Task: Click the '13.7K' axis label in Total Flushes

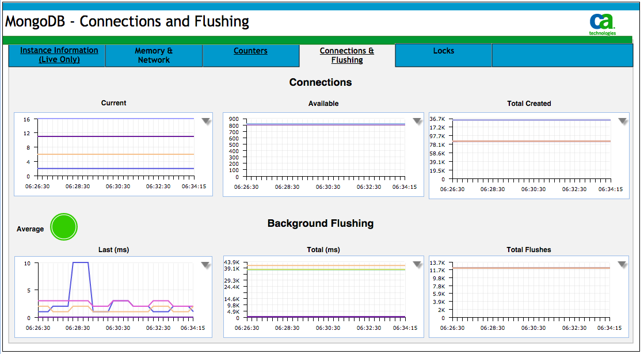Action: pyautogui.click(x=437, y=263)
